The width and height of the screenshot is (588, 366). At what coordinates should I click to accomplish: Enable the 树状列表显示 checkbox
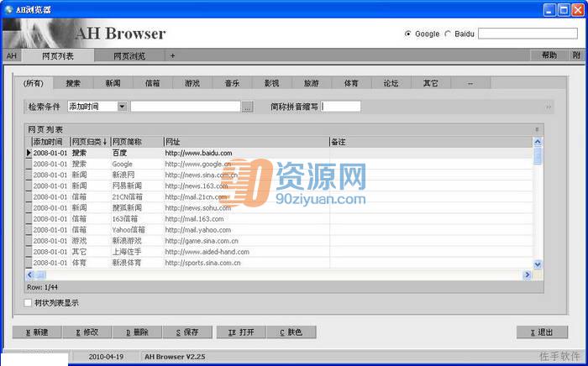click(28, 303)
